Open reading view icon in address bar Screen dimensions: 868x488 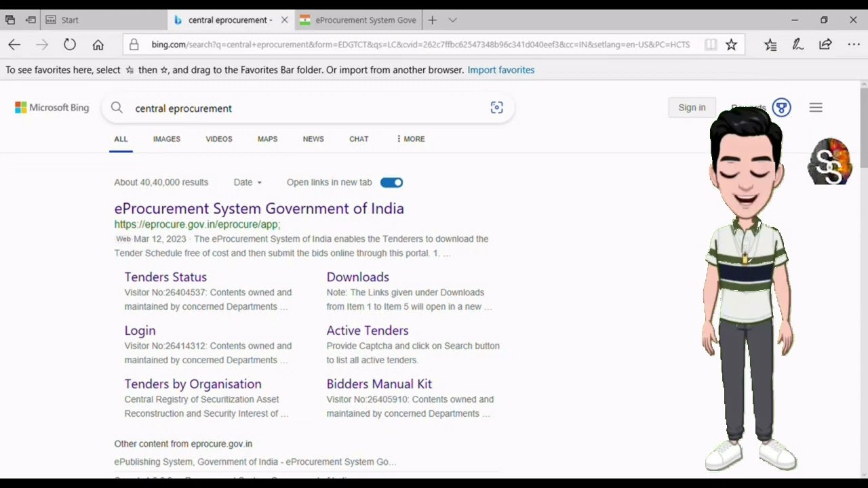pyautogui.click(x=710, y=45)
